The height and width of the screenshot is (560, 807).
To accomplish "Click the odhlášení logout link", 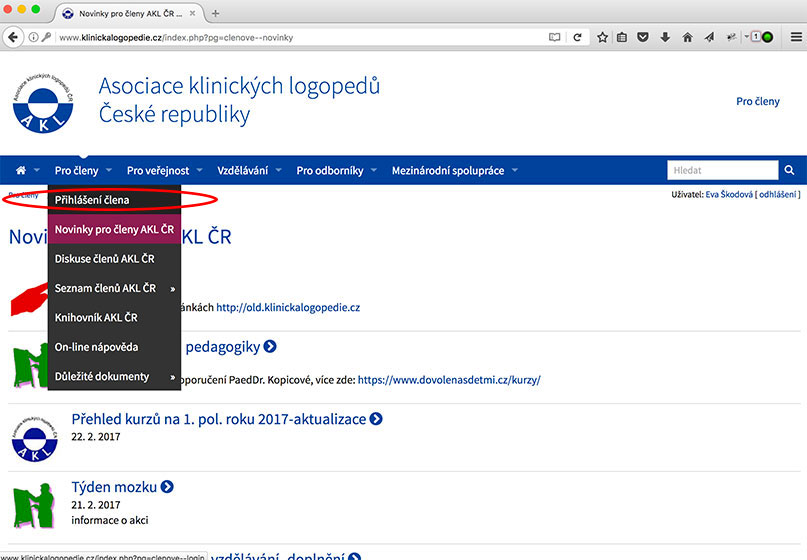I will point(776,194).
